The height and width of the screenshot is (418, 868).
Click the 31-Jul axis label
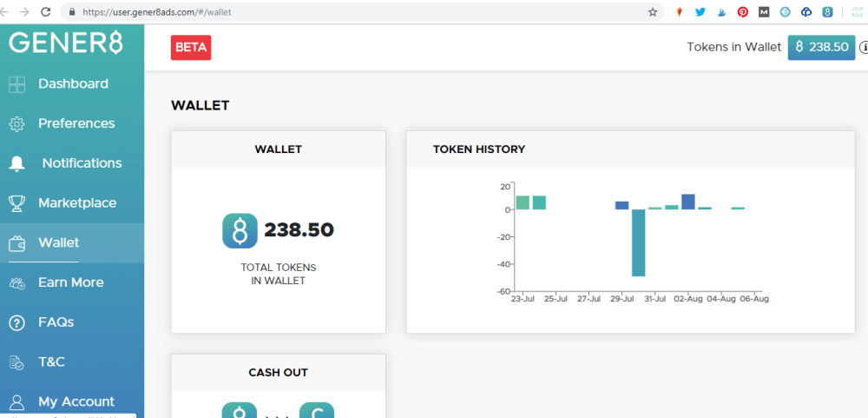[x=654, y=299]
